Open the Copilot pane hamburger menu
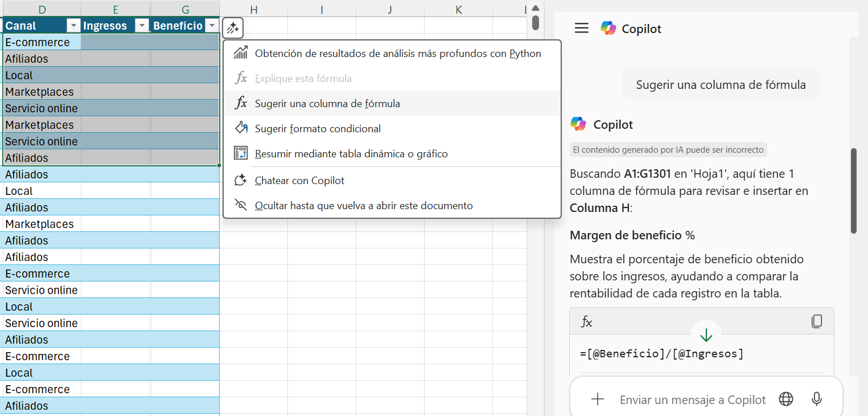The image size is (868, 416). pos(581,28)
